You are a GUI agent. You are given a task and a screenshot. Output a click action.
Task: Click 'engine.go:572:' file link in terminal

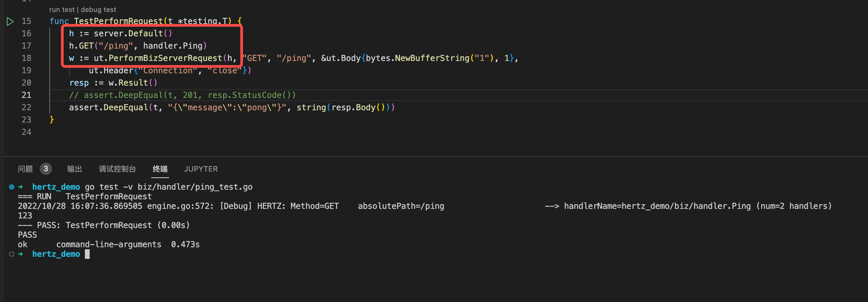click(x=180, y=206)
